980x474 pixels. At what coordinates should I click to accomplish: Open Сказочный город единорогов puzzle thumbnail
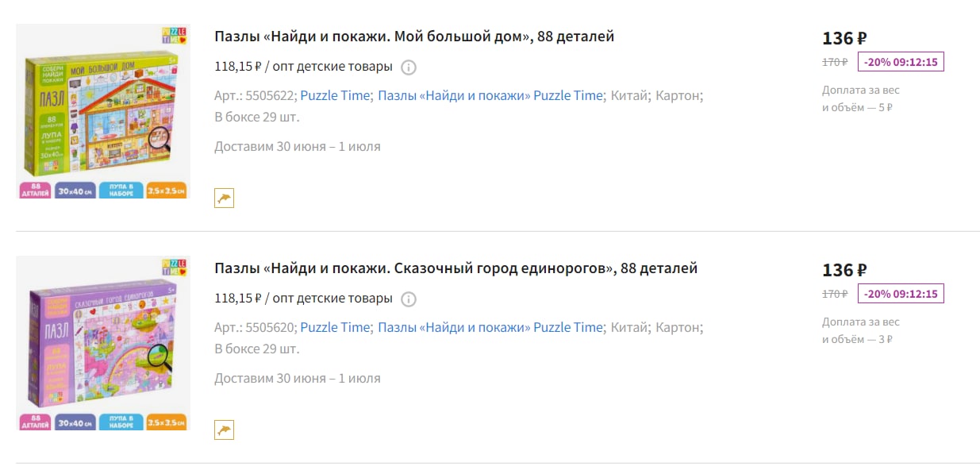point(102,343)
